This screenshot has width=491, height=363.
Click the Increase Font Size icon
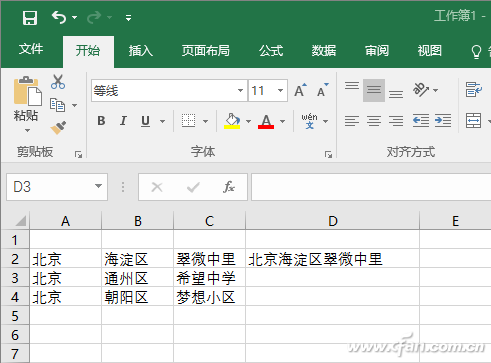[300, 90]
